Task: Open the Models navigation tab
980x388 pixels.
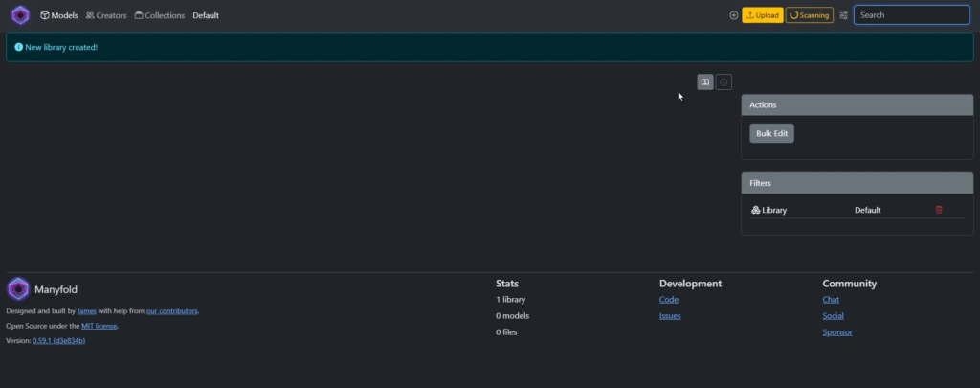Action: [x=58, y=15]
